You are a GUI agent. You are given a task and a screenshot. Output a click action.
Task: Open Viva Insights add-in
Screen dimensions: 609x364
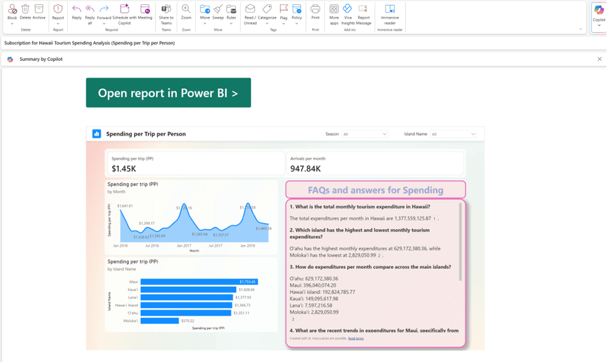click(x=348, y=9)
